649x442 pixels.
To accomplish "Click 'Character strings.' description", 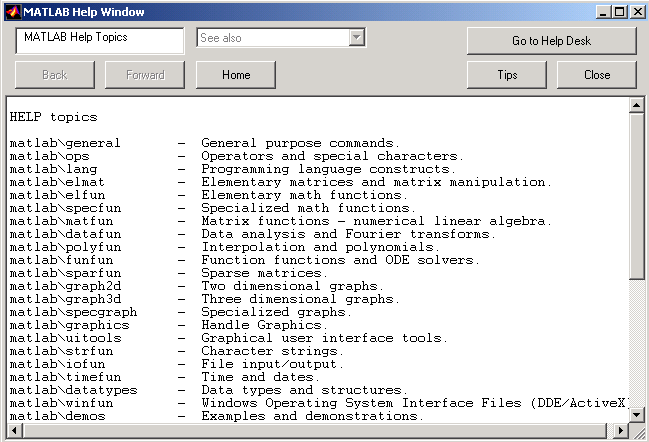I will 272,351.
